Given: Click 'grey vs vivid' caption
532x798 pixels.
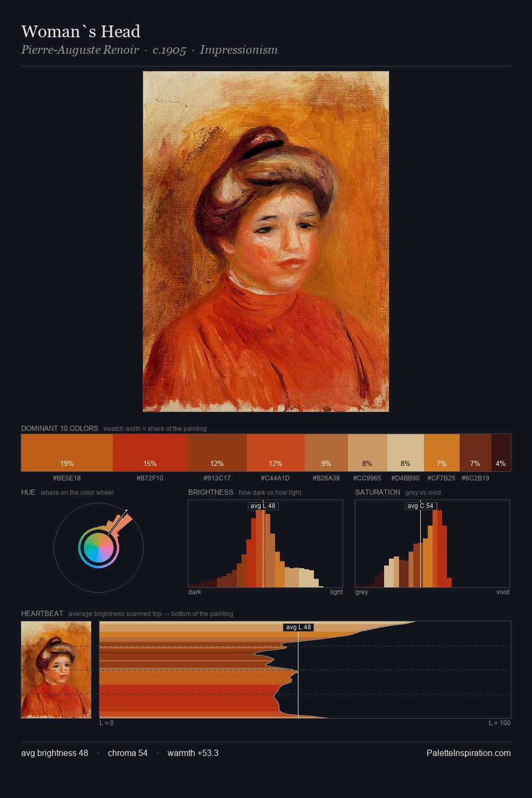Looking at the screenshot, I should click(x=423, y=493).
